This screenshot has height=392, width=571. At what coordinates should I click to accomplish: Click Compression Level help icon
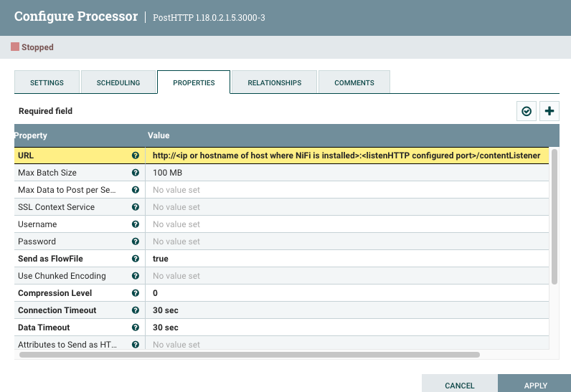(136, 293)
